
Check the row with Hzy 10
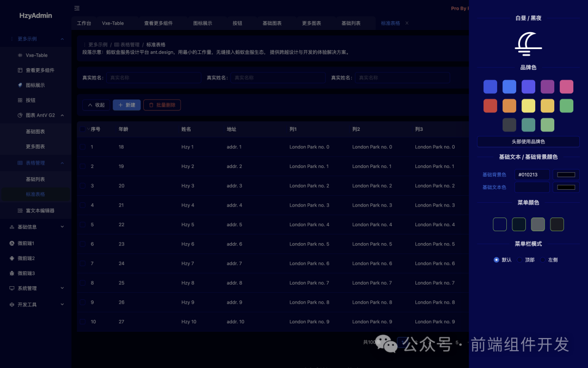[83, 322]
